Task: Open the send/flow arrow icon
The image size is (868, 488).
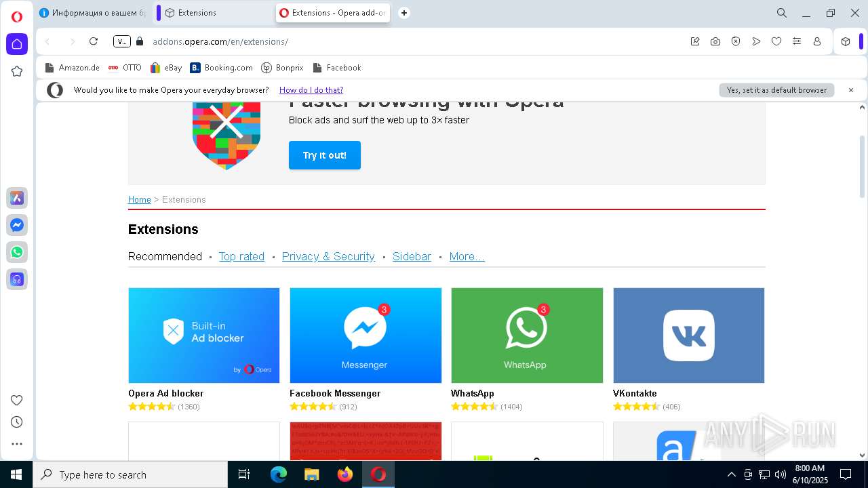Action: pyautogui.click(x=756, y=41)
